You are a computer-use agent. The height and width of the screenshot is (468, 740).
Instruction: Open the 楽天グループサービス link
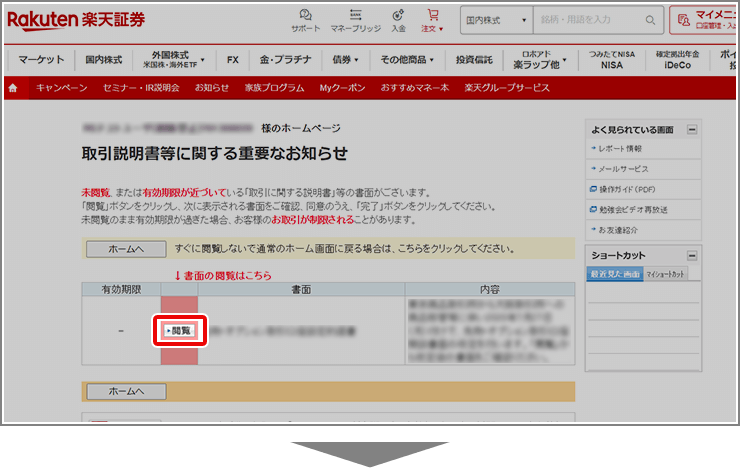(x=507, y=88)
